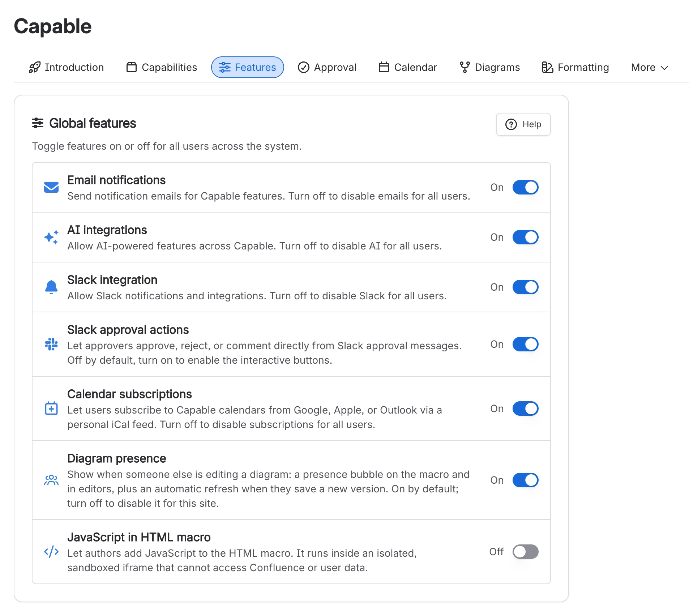Expand the More dropdown menu
The image size is (689, 616).
[650, 67]
